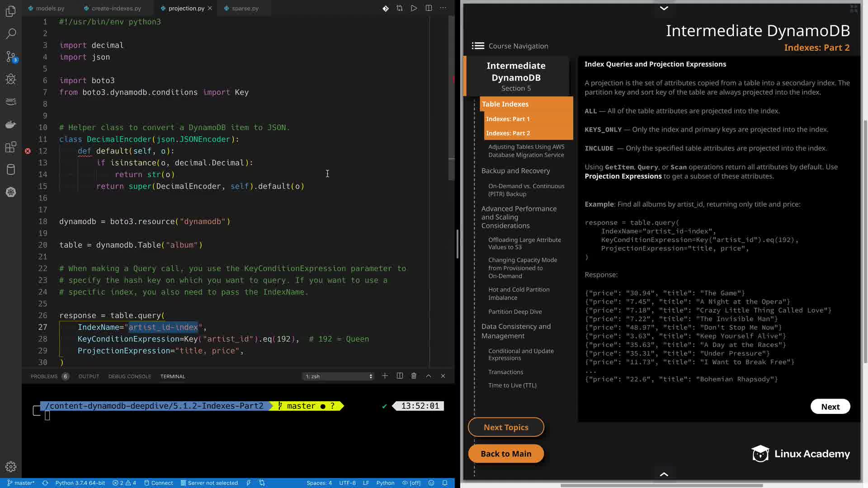Open the Run and Debug view
The height and width of the screenshot is (488, 868).
[x=11, y=80]
